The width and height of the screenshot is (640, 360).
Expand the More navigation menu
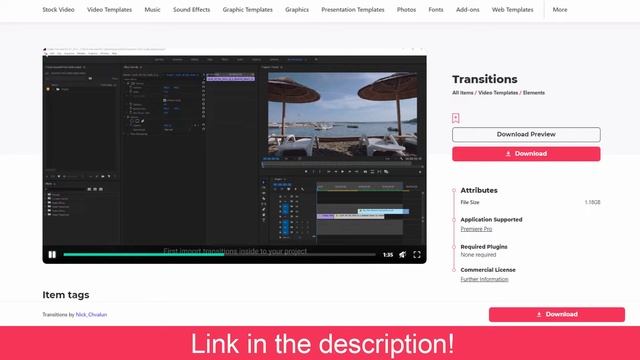point(560,9)
